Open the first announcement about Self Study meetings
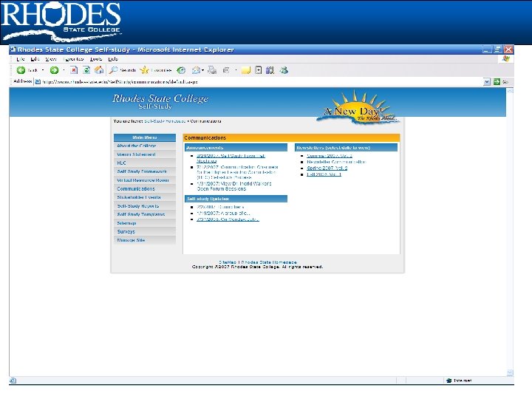The width and height of the screenshot is (532, 399). [x=231, y=158]
